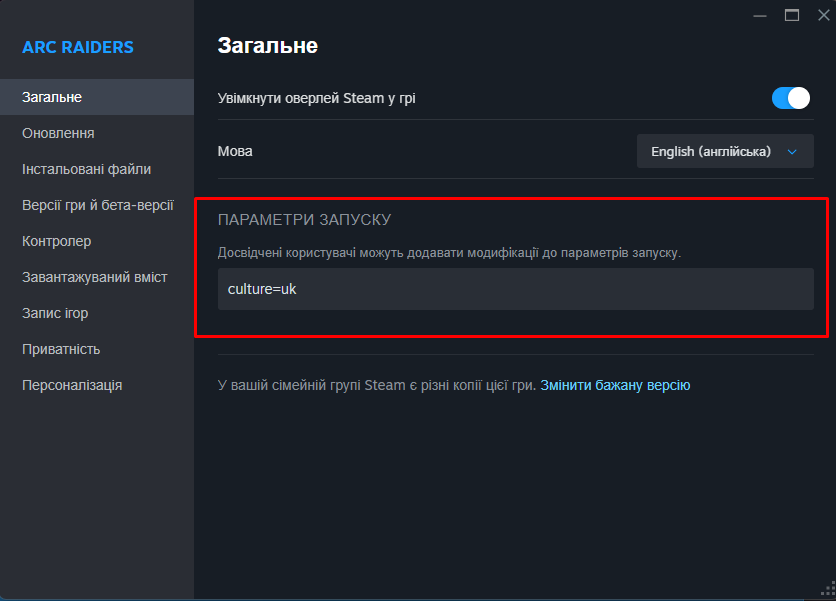Click the window resize grip icon
This screenshot has height=601, width=836.
click(x=828, y=590)
